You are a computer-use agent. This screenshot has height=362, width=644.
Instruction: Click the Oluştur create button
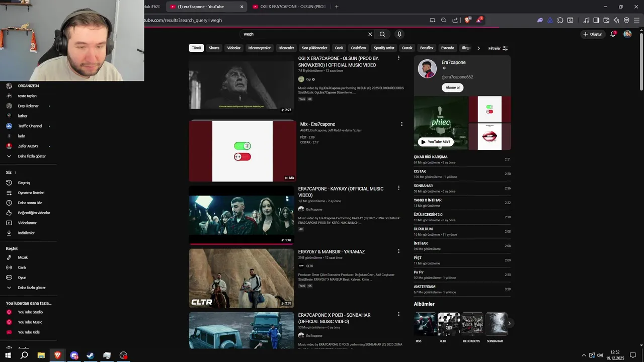click(592, 34)
